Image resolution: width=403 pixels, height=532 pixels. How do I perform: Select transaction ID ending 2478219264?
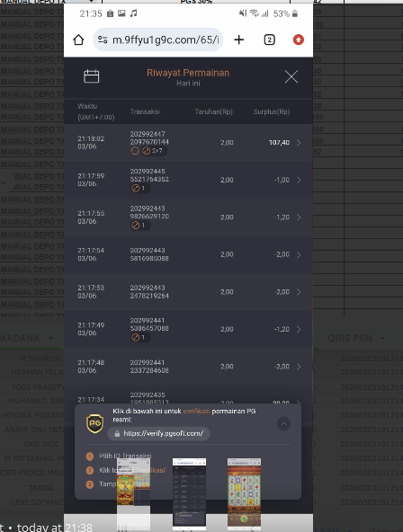pos(149,292)
